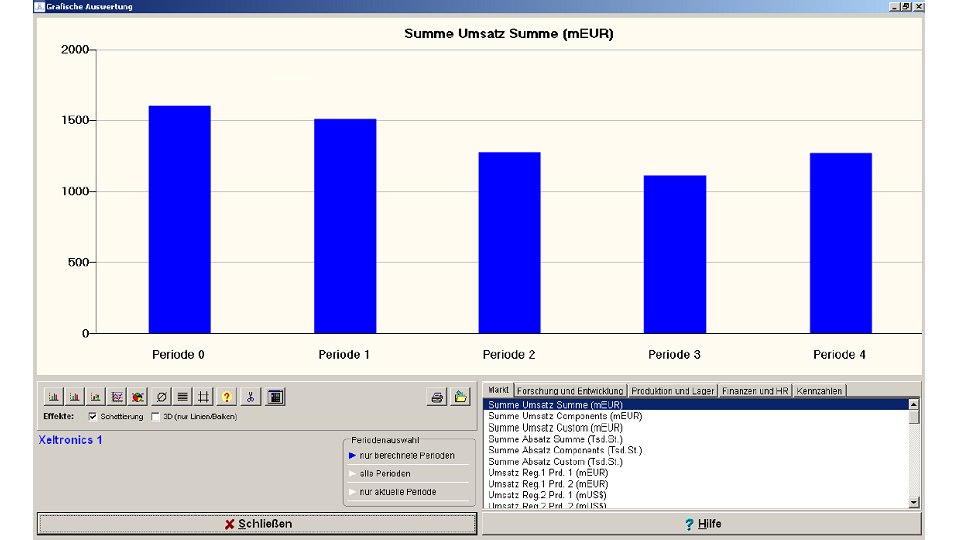
Task: Click the average (Ø) symbol icon
Action: tap(162, 397)
